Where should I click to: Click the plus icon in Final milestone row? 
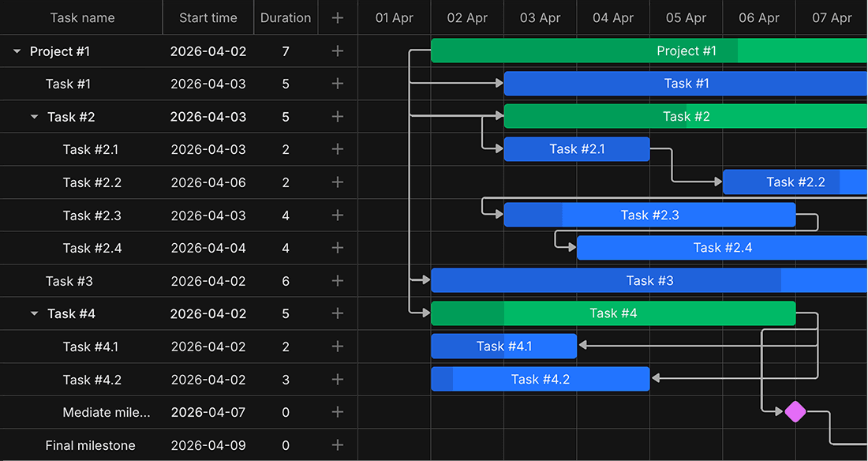click(338, 445)
